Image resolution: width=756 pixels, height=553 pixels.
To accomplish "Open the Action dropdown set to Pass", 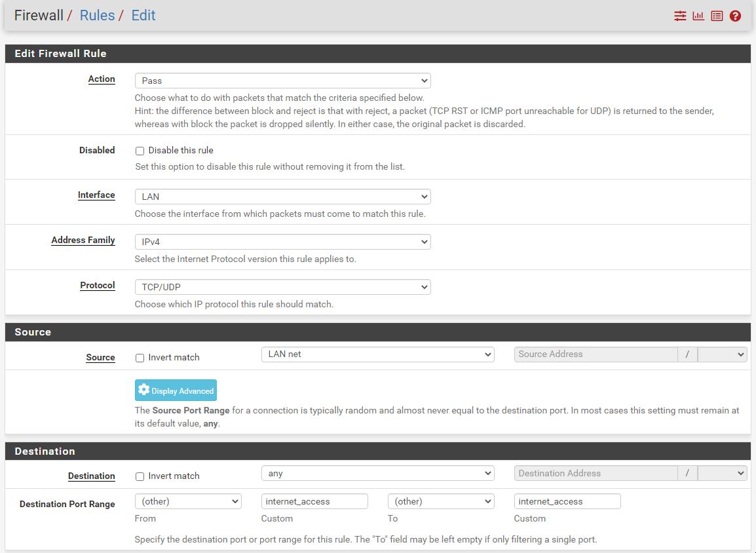I will coord(282,81).
